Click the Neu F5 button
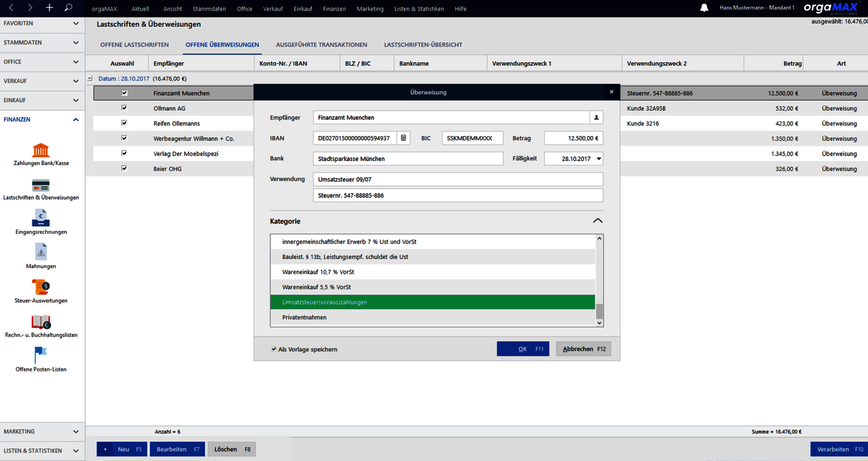 (122, 449)
